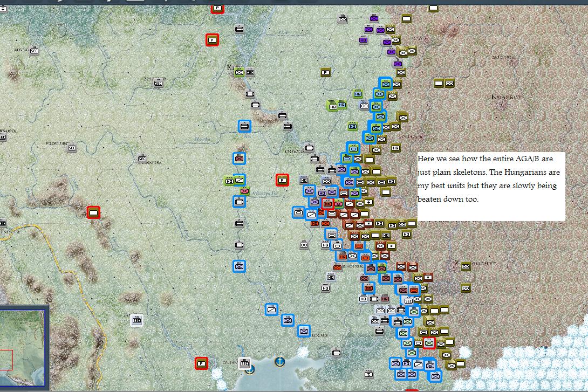
Task: Select isolated grey air counter west of front
Action: coord(304,245)
